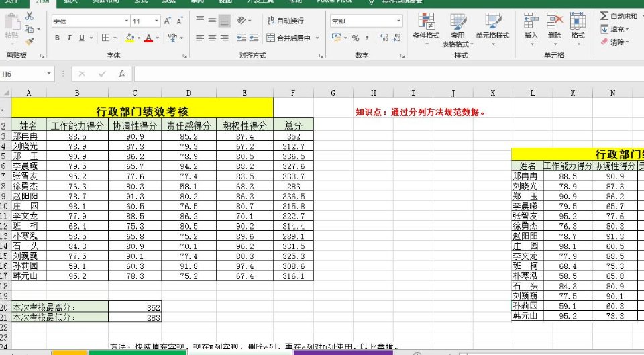Click the 本次考核最低分 label cell
The height and width of the screenshot is (355, 644).
(x=60, y=317)
